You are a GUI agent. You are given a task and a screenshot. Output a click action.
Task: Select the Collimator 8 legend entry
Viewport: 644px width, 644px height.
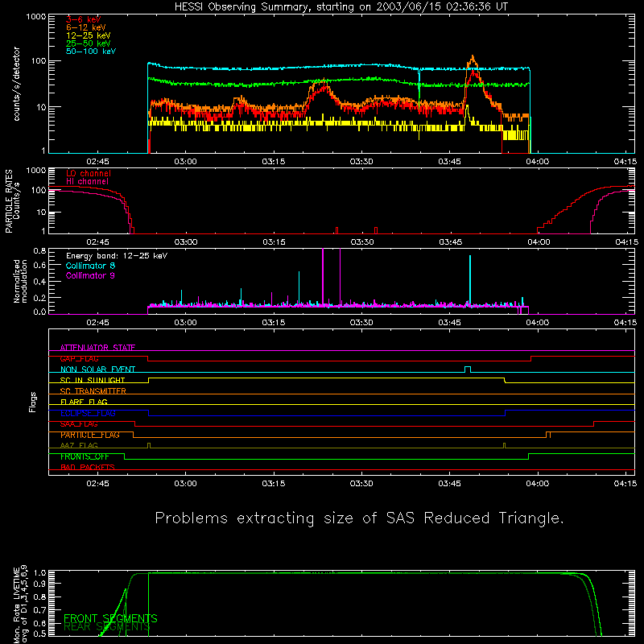pos(90,266)
